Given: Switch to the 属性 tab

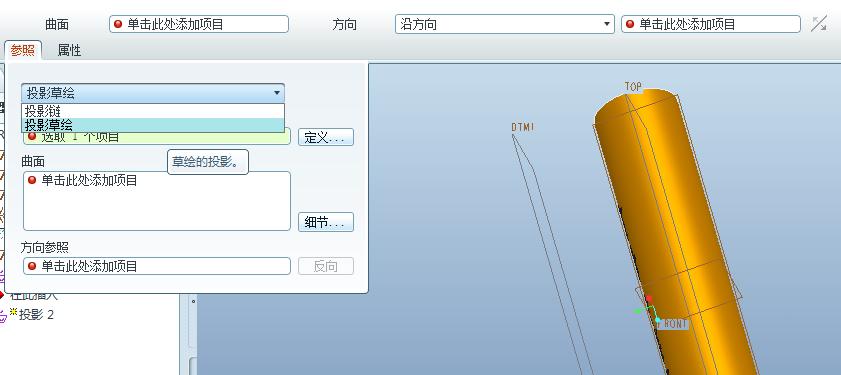Looking at the screenshot, I should (x=69, y=50).
